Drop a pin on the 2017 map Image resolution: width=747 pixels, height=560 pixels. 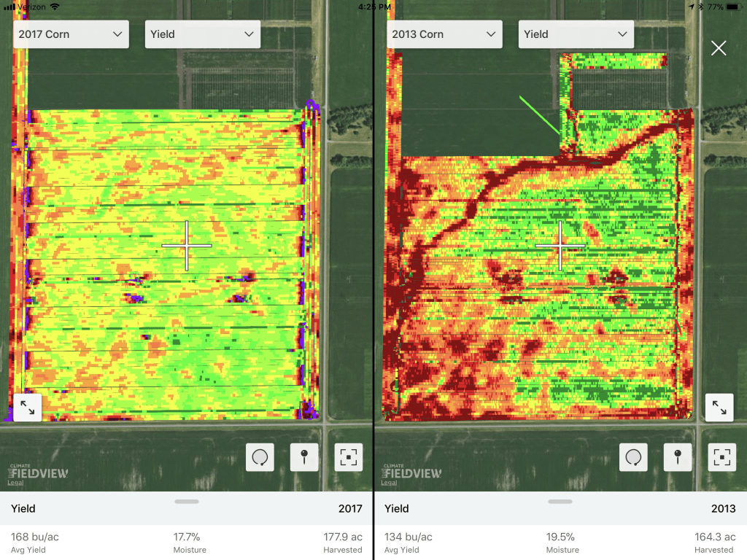tap(304, 457)
